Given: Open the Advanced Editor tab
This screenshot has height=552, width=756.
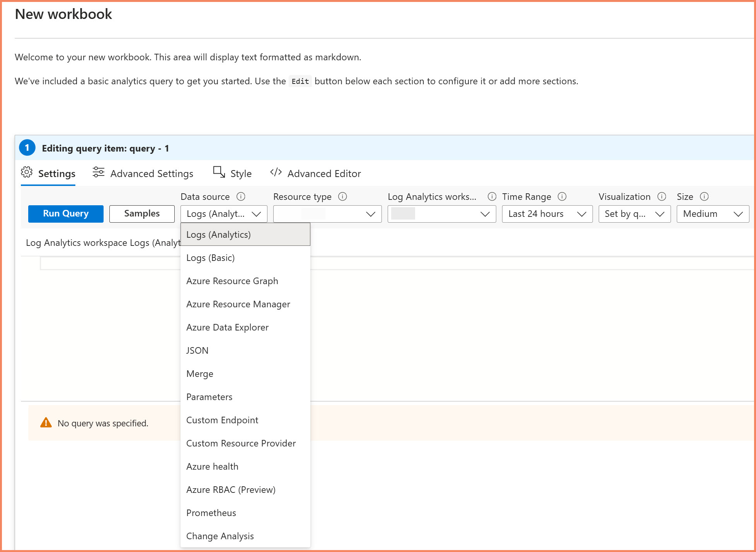Looking at the screenshot, I should tap(315, 174).
